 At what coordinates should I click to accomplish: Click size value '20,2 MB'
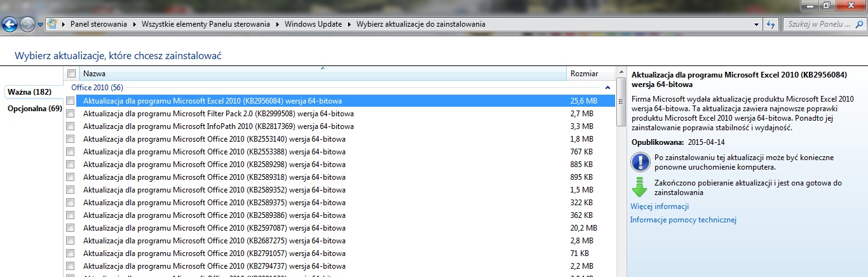584,228
